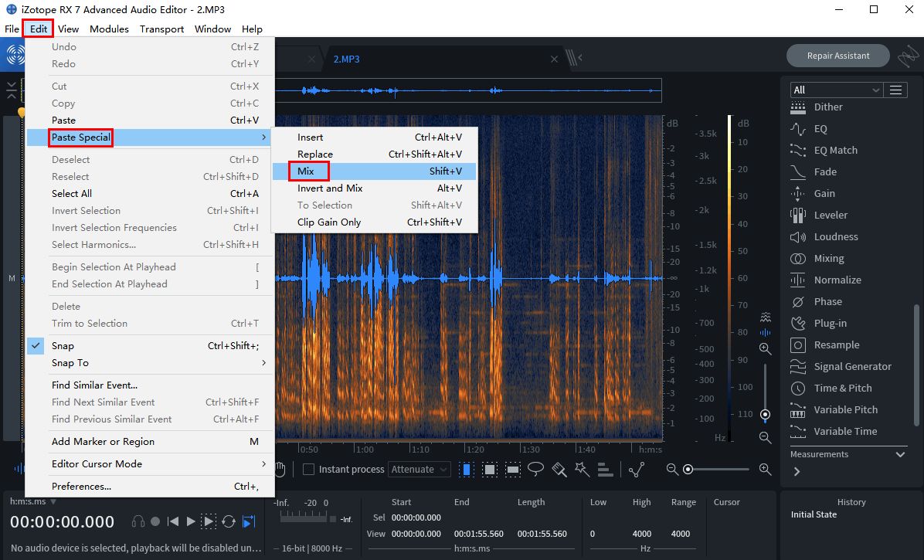Toggle the Snap menu option
This screenshot has height=560, width=924.
tap(151, 346)
